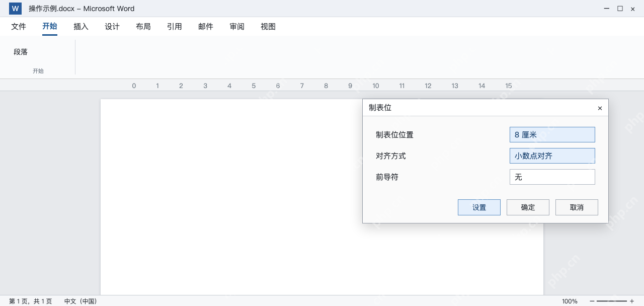Close the 制表位 dialog
Screen dimensions: 644x306
(600, 108)
